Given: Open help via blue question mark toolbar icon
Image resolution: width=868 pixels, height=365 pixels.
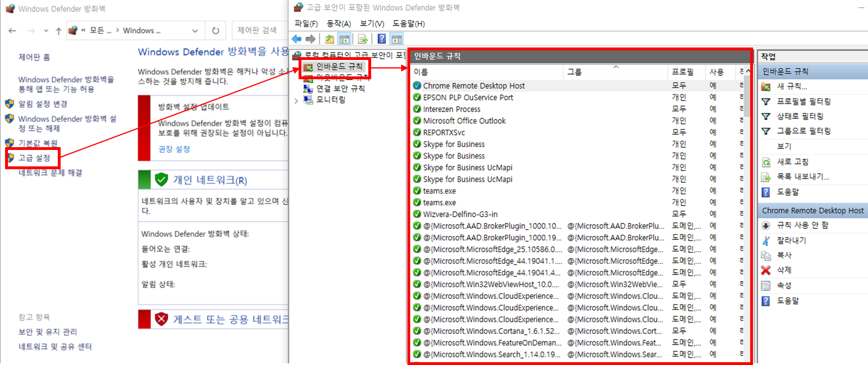Looking at the screenshot, I should pyautogui.click(x=382, y=39).
